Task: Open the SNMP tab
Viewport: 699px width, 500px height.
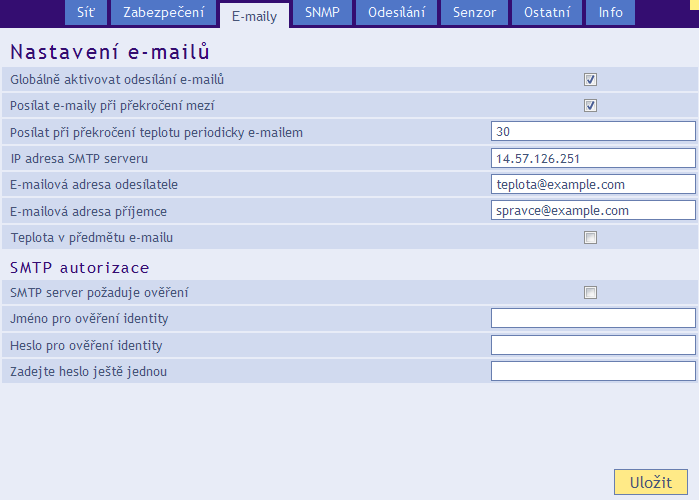Action: (322, 12)
